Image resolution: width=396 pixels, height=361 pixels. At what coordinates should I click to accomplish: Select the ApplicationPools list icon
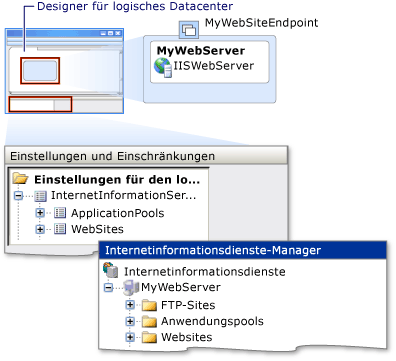(x=60, y=213)
